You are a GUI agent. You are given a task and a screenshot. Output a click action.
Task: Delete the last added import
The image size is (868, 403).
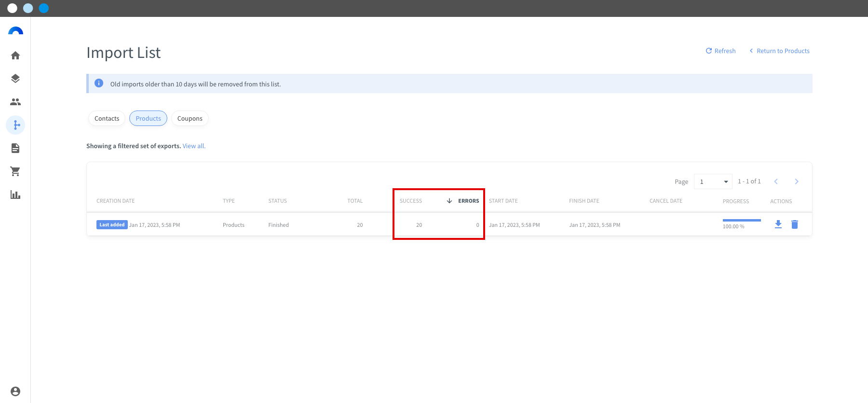coord(795,224)
